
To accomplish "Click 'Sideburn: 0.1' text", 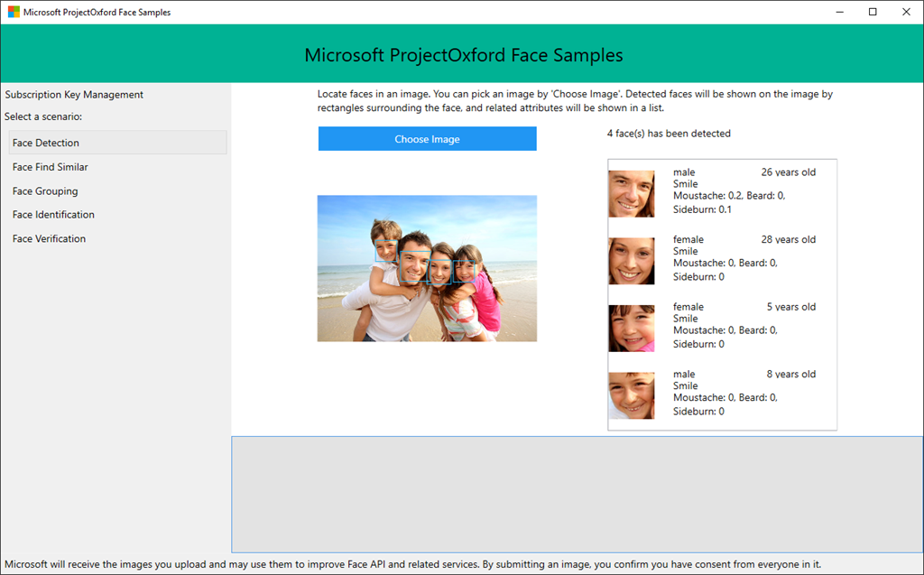I will point(702,209).
